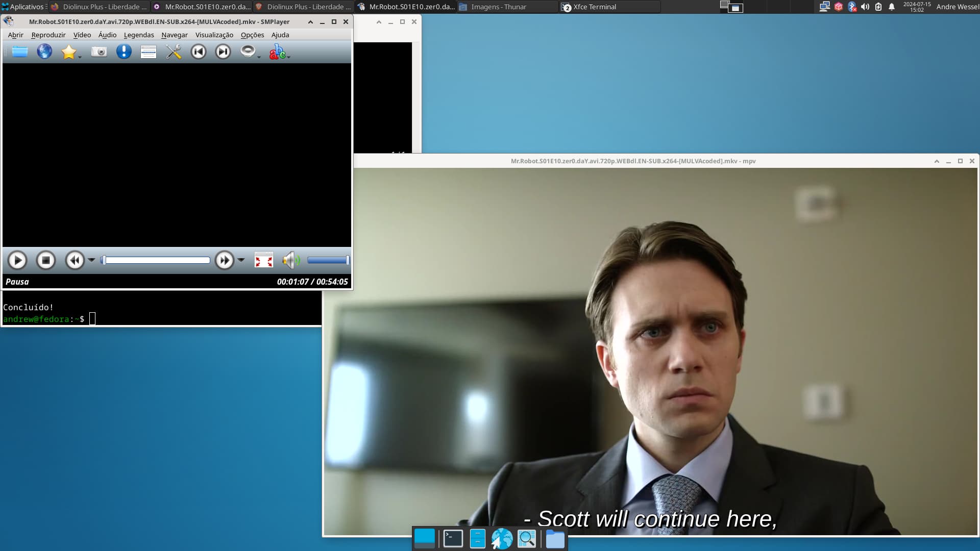Screen dimensions: 980x551
Task: Open the Áudio menu
Action: pyautogui.click(x=107, y=35)
